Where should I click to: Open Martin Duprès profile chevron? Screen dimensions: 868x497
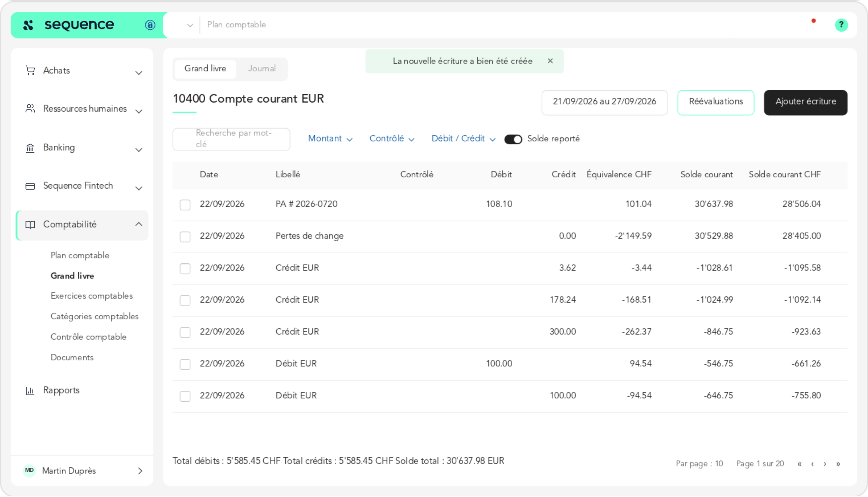point(140,471)
